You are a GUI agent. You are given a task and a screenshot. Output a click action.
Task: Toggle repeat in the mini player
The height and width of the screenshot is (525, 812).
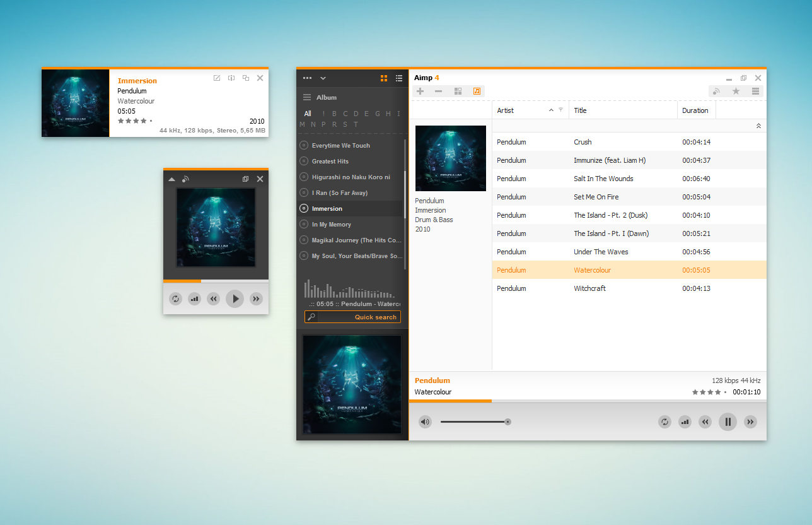(176, 298)
